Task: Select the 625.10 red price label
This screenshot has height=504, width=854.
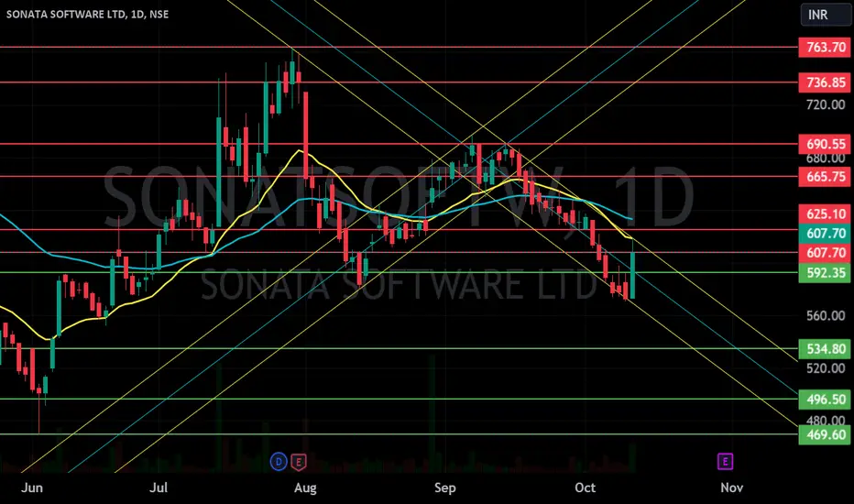Action: point(825,214)
